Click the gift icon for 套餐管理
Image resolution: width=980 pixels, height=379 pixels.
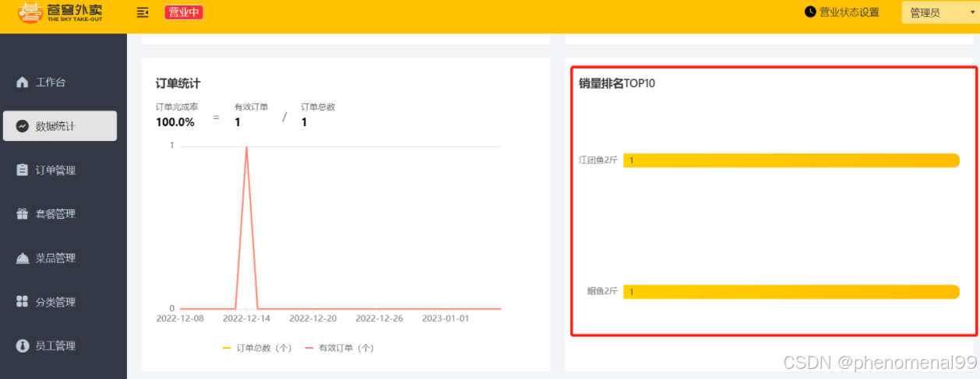click(x=22, y=214)
